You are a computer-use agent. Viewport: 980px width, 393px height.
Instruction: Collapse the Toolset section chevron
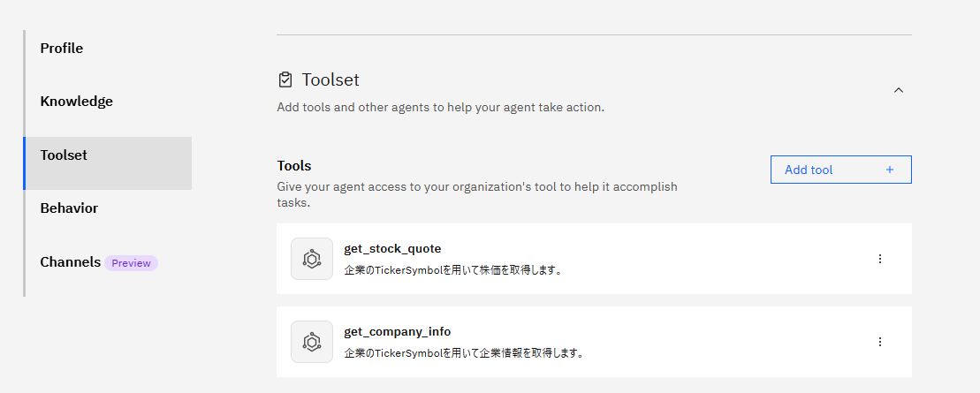(899, 90)
